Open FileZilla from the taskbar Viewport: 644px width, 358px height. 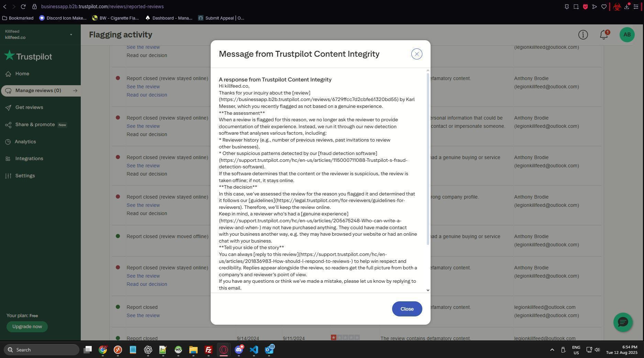coord(208,350)
